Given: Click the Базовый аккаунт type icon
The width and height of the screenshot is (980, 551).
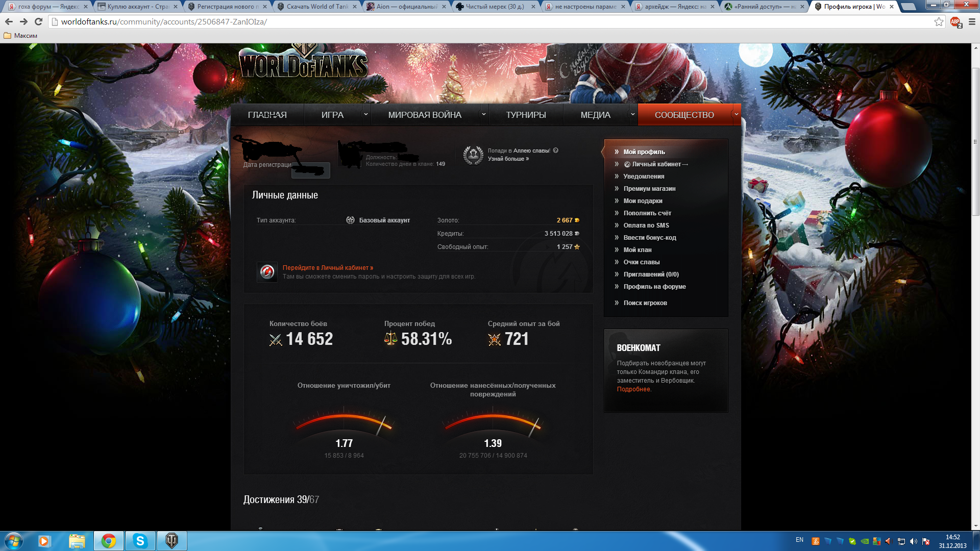Looking at the screenshot, I should coord(350,220).
